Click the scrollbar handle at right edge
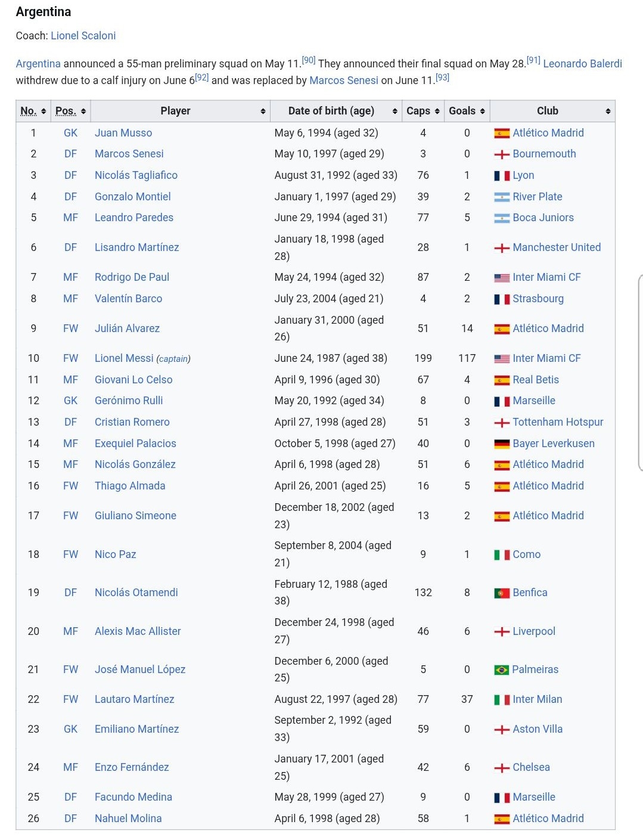The height and width of the screenshot is (840, 643). click(641, 373)
